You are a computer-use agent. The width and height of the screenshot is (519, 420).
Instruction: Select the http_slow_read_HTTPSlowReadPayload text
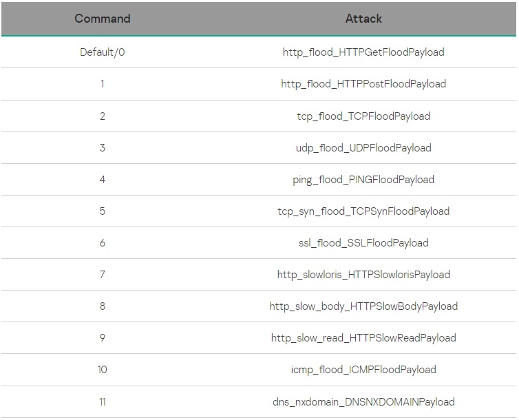[x=363, y=338]
